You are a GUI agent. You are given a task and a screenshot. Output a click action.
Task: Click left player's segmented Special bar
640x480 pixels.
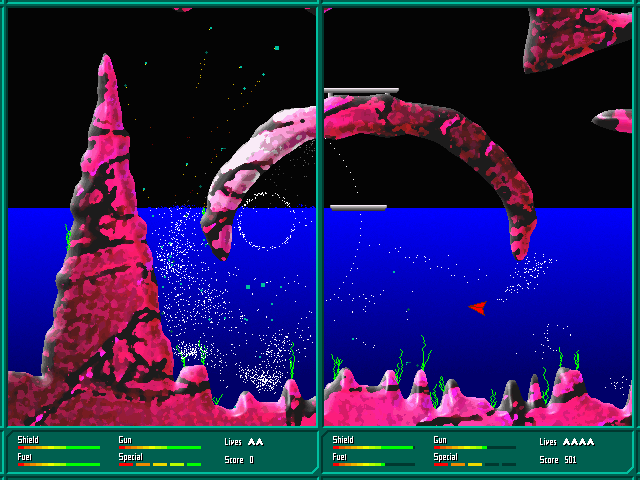[x=160, y=464]
